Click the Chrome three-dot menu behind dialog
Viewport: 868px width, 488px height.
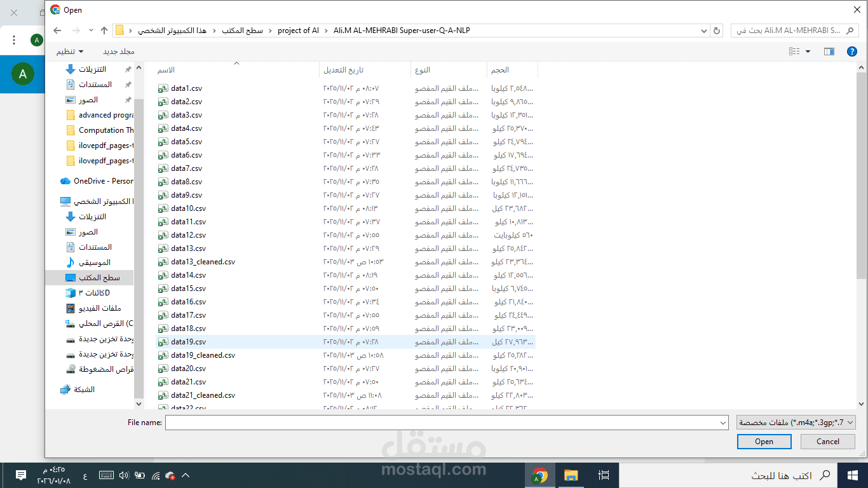14,40
